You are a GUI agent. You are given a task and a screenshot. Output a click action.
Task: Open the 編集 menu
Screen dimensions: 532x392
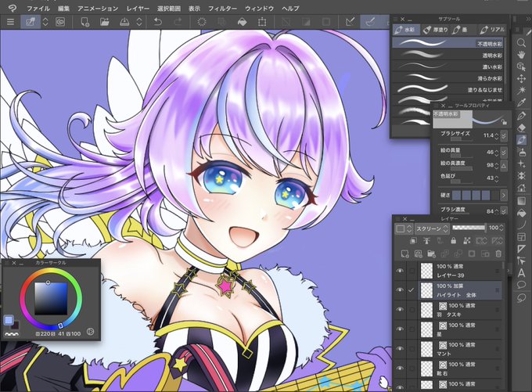tap(63, 9)
